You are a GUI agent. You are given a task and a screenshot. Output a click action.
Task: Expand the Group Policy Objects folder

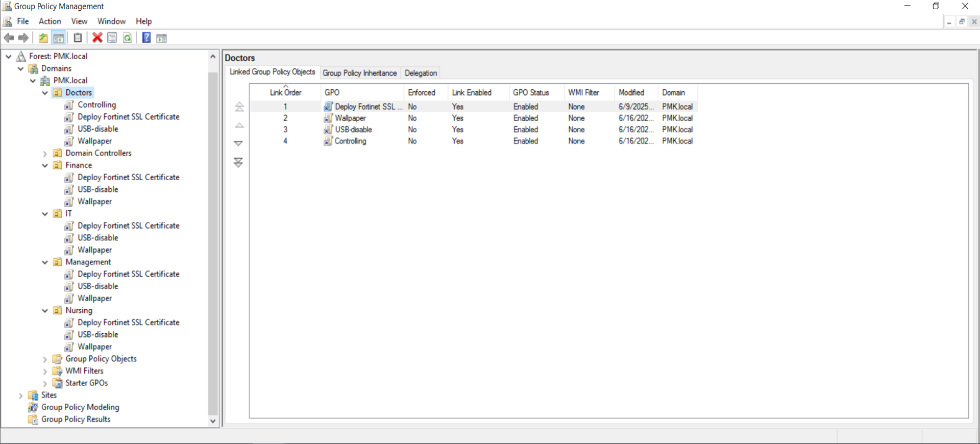pyautogui.click(x=45, y=359)
